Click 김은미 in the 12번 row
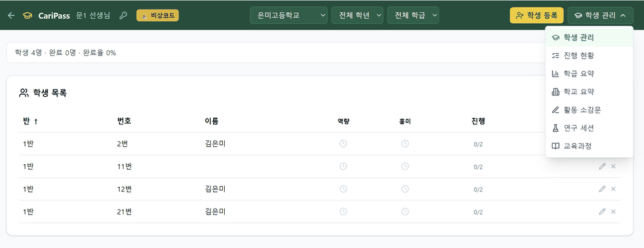 click(215, 189)
